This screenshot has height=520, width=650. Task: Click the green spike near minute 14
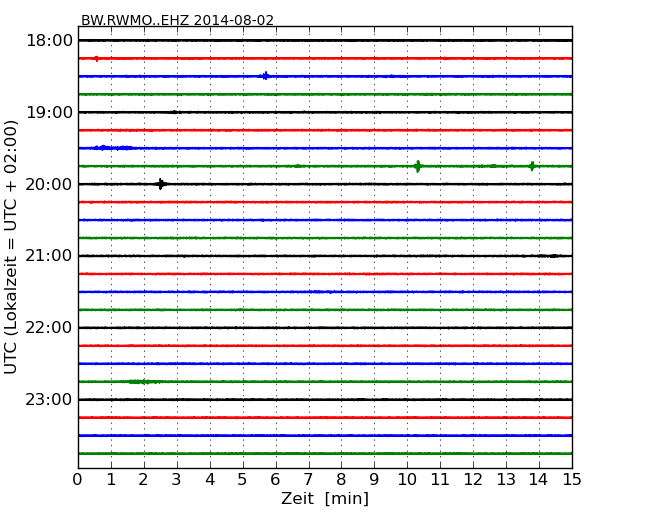532,166
